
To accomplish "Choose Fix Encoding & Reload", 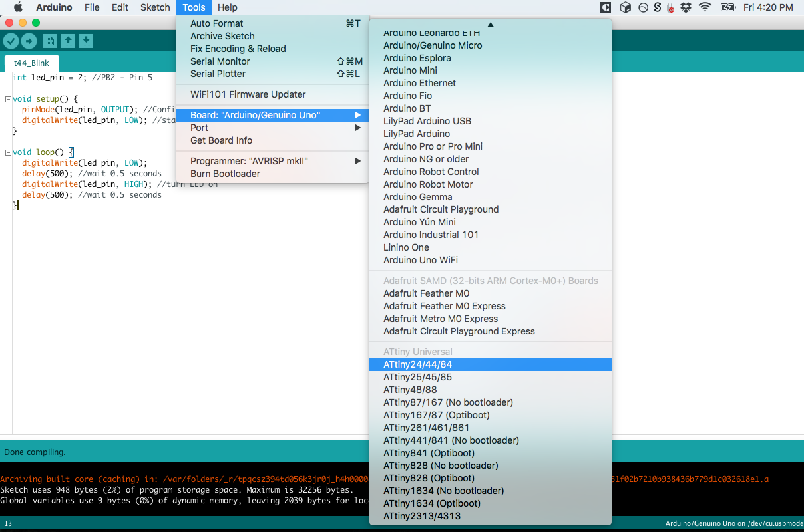I will pos(273,49).
